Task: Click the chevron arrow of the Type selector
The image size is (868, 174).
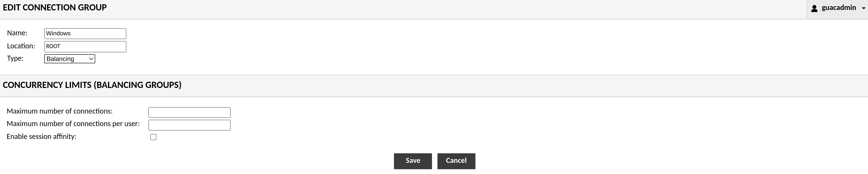Action: point(91,59)
